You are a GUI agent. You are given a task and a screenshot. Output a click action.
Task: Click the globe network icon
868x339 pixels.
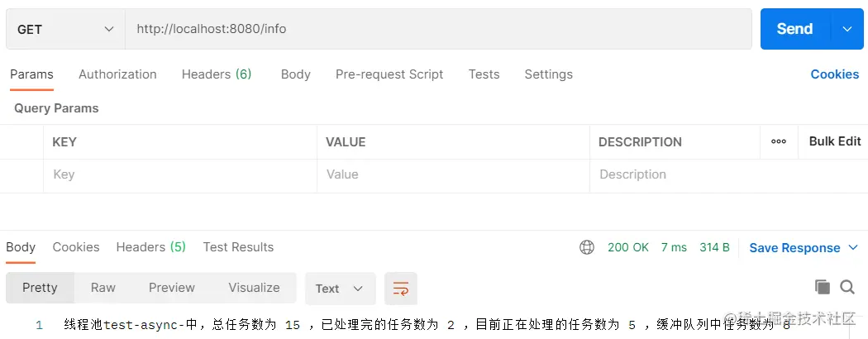pos(587,247)
